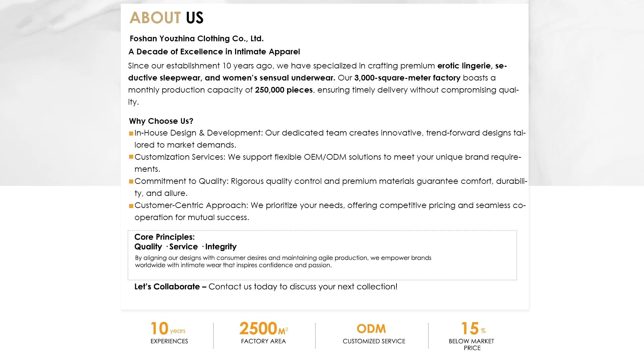
Task: Click the Core Principles heading
Action: tap(164, 237)
